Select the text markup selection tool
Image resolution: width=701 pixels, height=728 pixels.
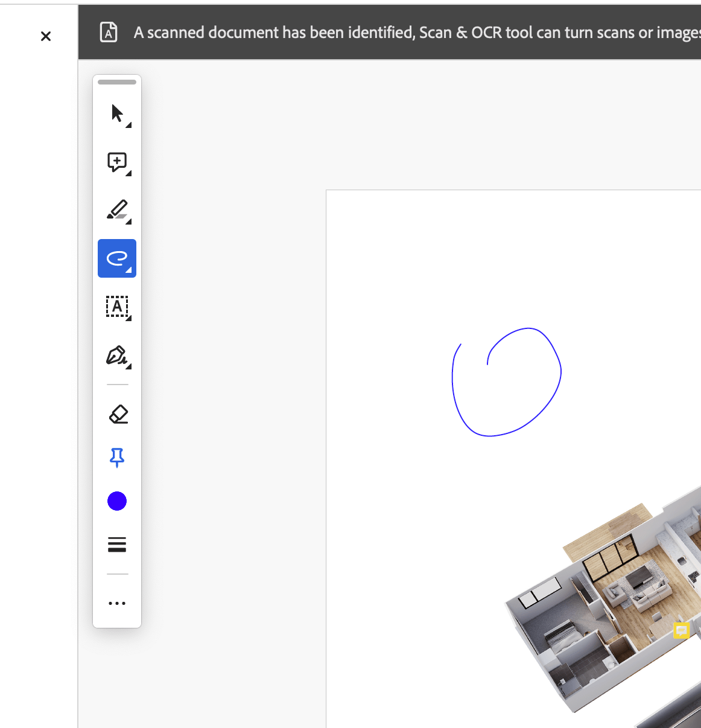click(116, 307)
